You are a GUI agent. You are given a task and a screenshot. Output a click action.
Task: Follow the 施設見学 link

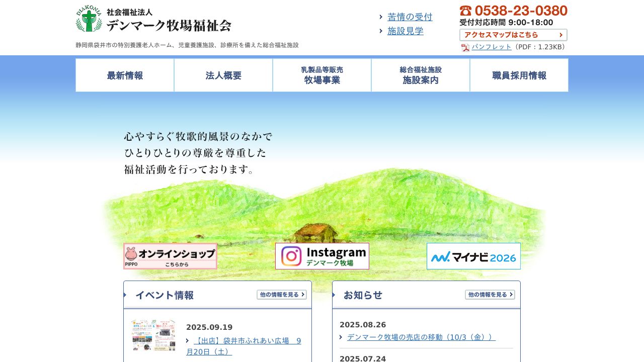point(406,31)
